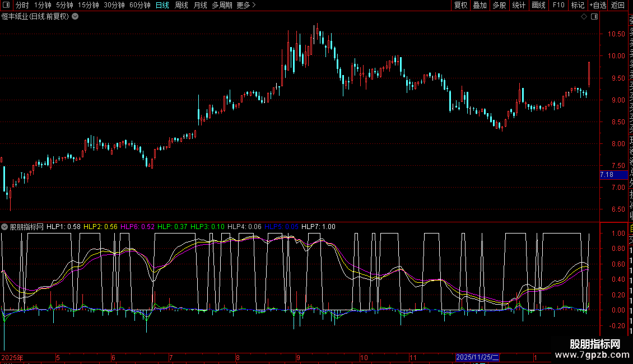This screenshot has height=364, width=633.
Task: Expand the 股朋指标网 indicator dropdown arrow
Action: click(x=4, y=227)
